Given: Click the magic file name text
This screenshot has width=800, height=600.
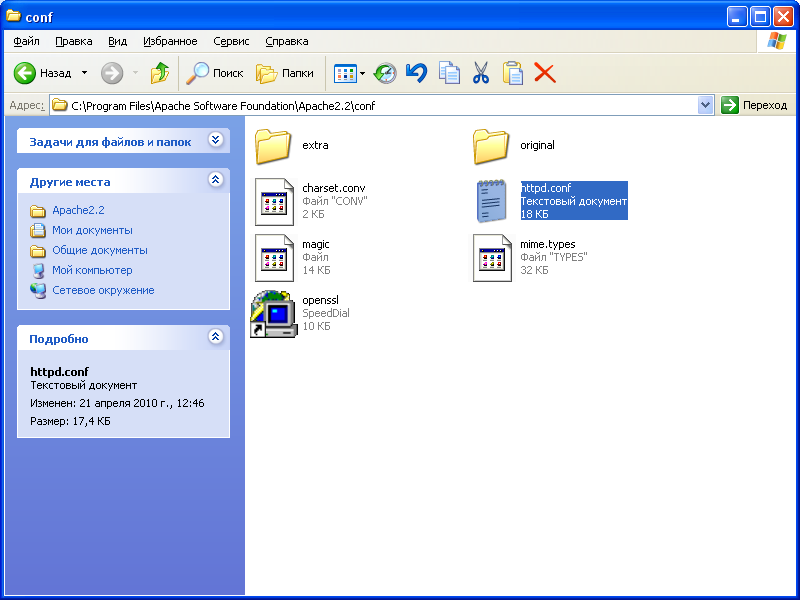Looking at the screenshot, I should [316, 244].
